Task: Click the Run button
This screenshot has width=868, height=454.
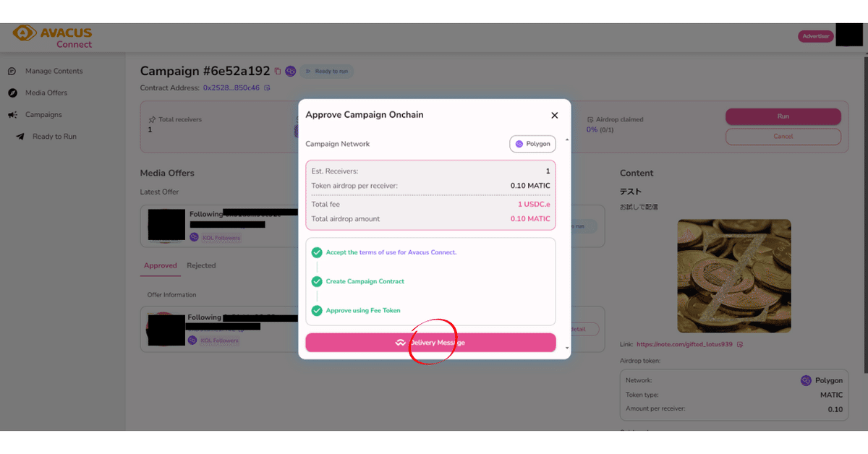Action: coord(783,116)
